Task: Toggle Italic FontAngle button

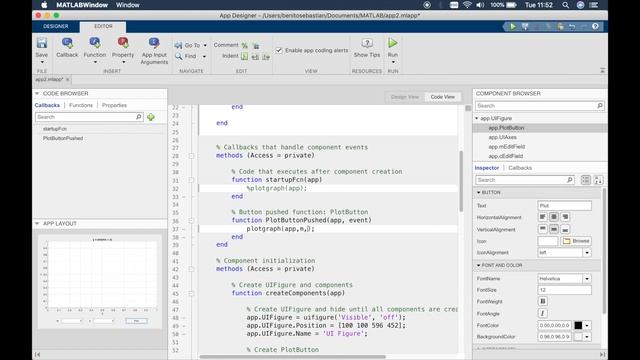Action: pos(542,313)
